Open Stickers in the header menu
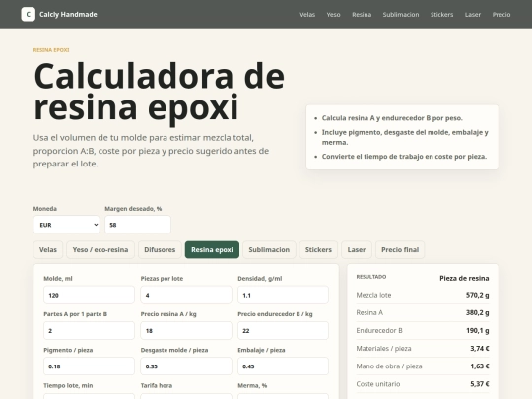Screen dimensions: 532x399 [x=441, y=15]
